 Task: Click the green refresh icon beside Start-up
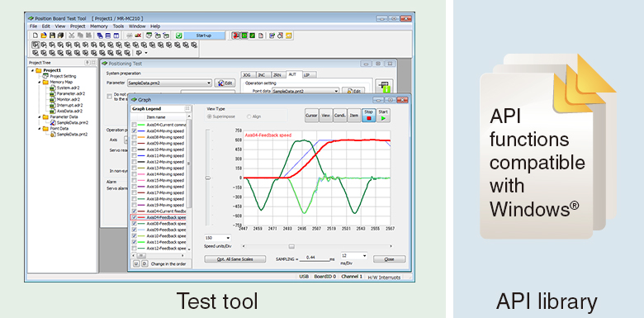178,36
